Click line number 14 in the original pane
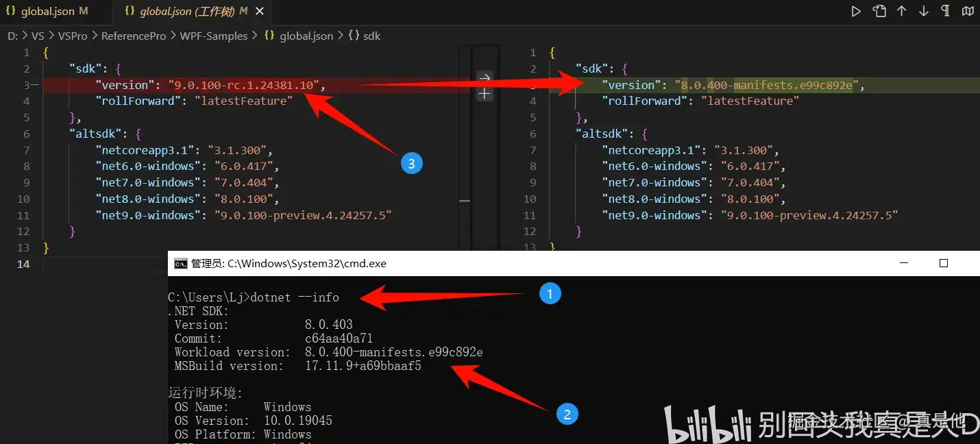 click(23, 264)
